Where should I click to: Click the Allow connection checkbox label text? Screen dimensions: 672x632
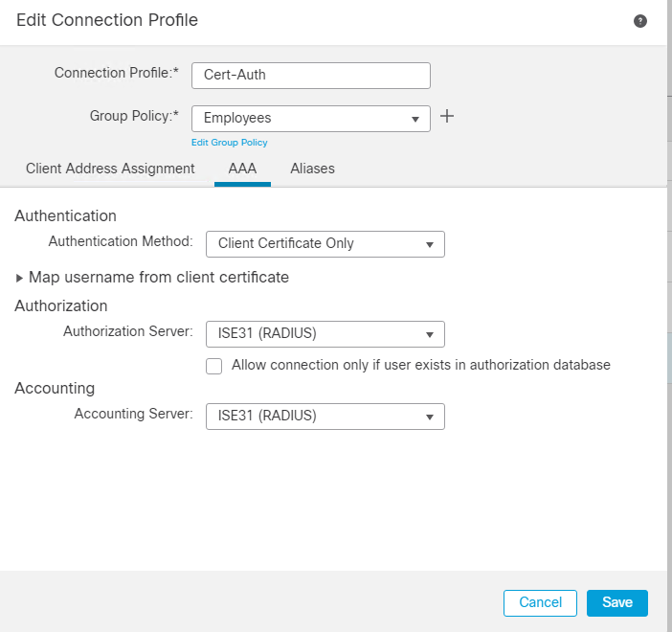[421, 365]
